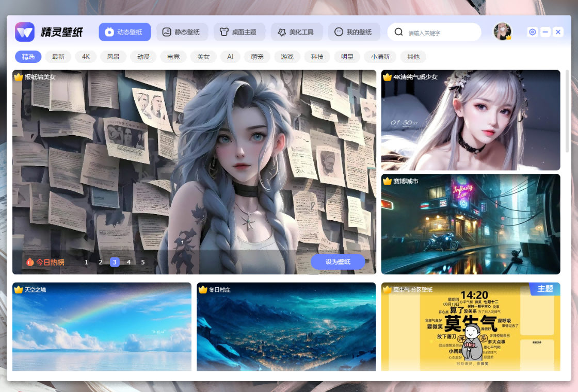Screen dimensions: 578x392
Task: Open the 冬日村庄 wallpaper thumbnail
Action: 286,327
